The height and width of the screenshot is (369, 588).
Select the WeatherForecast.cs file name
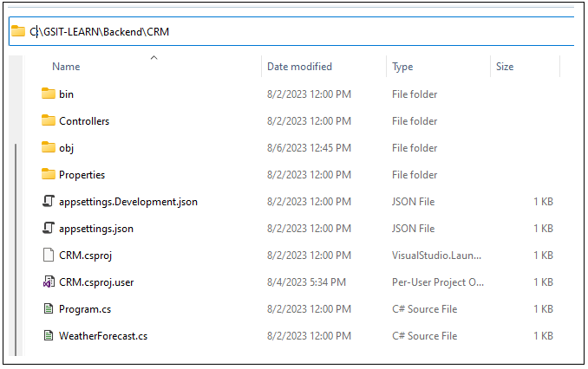[103, 336]
